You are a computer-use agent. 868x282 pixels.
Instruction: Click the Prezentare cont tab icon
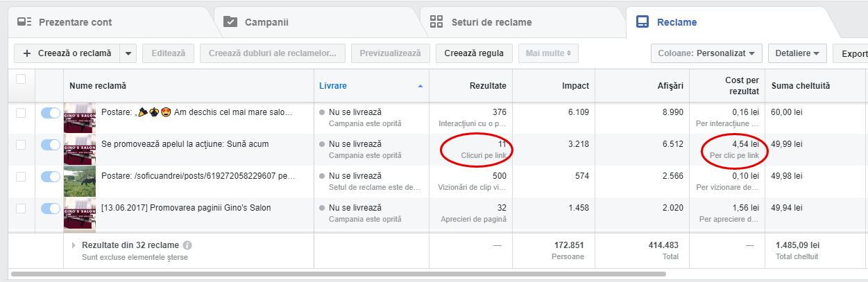[24, 22]
